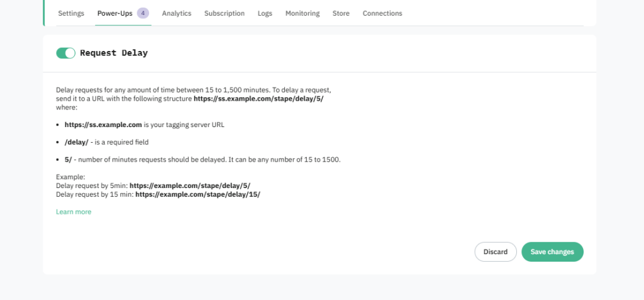The image size is (644, 300).
Task: Click the bold URL structure in the description
Action: (258, 99)
